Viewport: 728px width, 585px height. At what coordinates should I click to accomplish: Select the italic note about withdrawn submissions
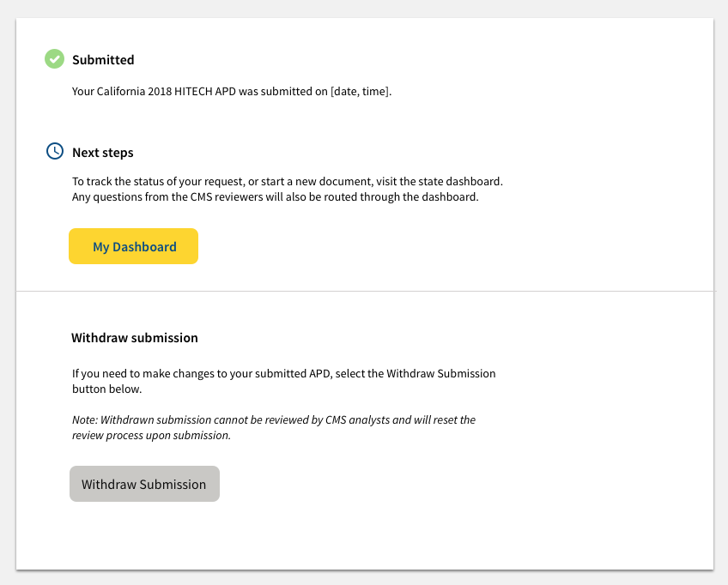tap(274, 427)
